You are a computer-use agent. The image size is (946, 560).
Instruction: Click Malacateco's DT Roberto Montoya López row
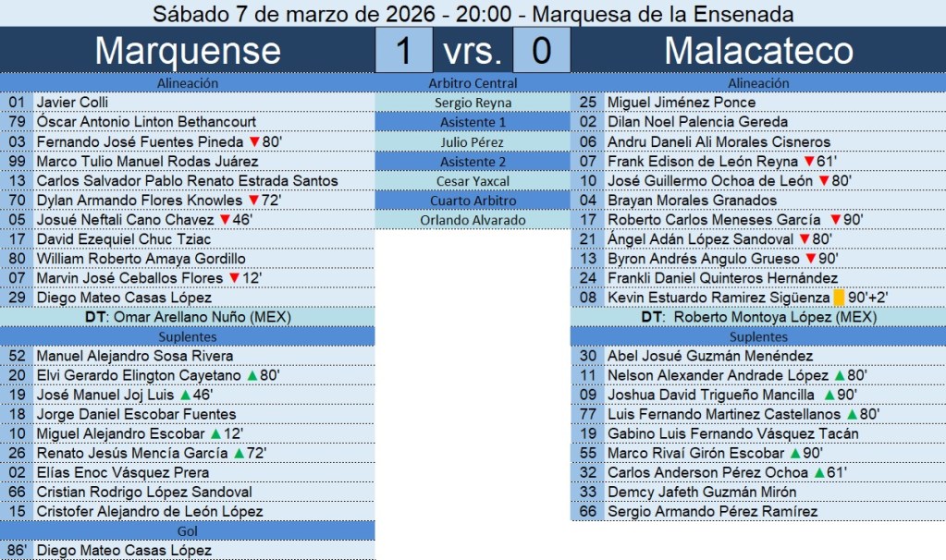tap(758, 317)
